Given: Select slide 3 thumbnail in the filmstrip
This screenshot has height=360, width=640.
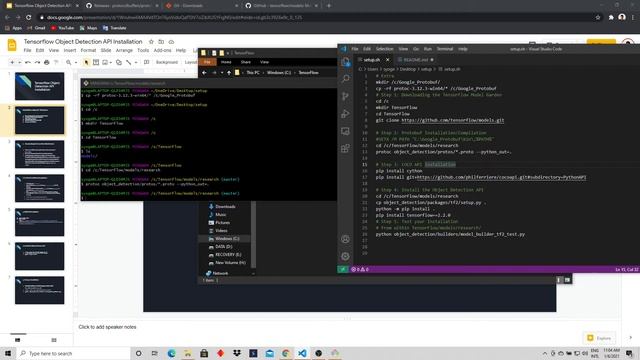Looking at the screenshot, I should (40, 154).
